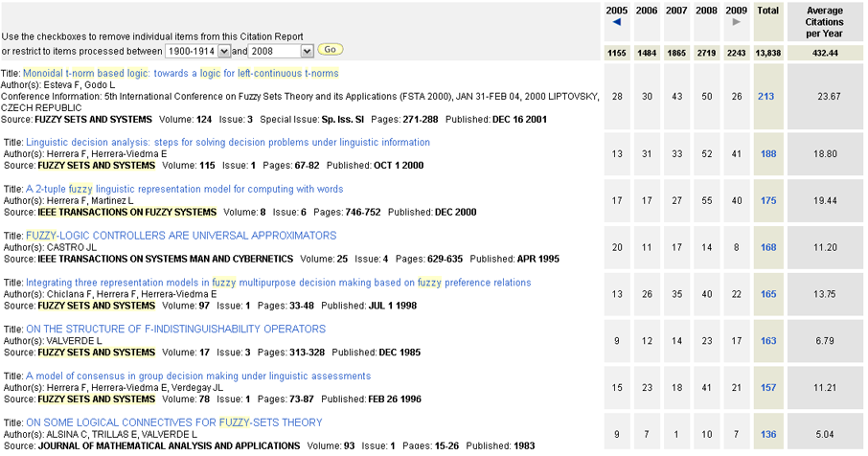The width and height of the screenshot is (868, 456).
Task: Click the 2005 column header
Action: (617, 11)
